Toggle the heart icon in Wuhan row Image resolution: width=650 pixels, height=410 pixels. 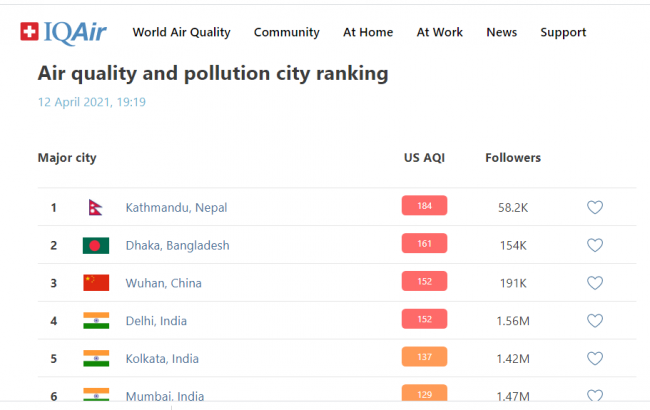[x=594, y=283]
